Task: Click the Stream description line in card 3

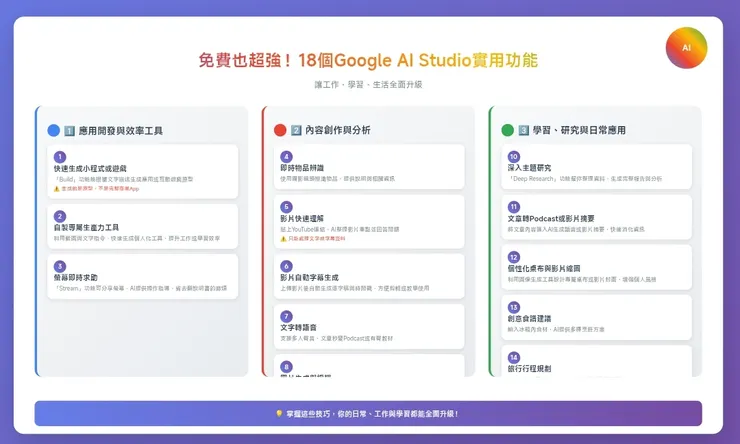Action: coord(141,288)
